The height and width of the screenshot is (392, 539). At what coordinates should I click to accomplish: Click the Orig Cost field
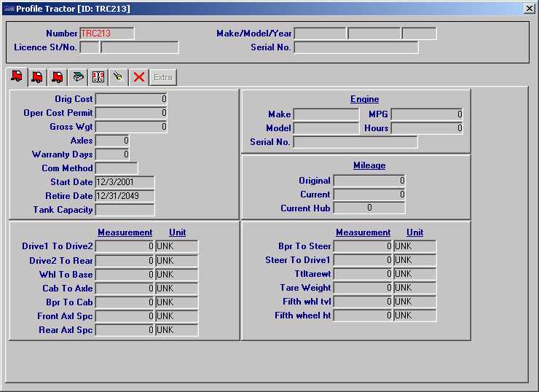pyautogui.click(x=131, y=99)
